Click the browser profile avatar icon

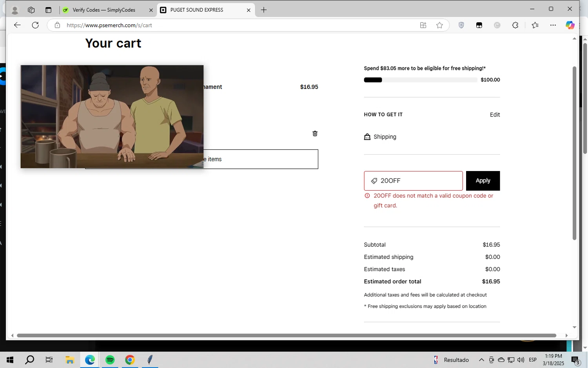pos(15,10)
